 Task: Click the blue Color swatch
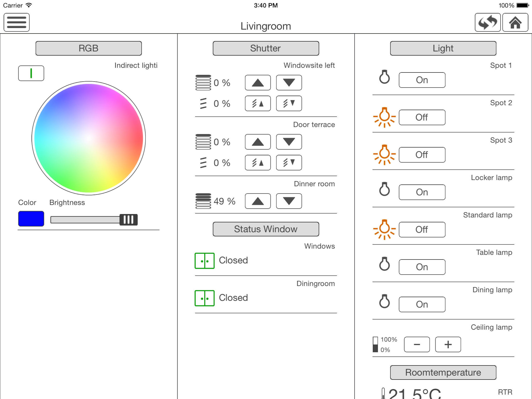tap(31, 219)
